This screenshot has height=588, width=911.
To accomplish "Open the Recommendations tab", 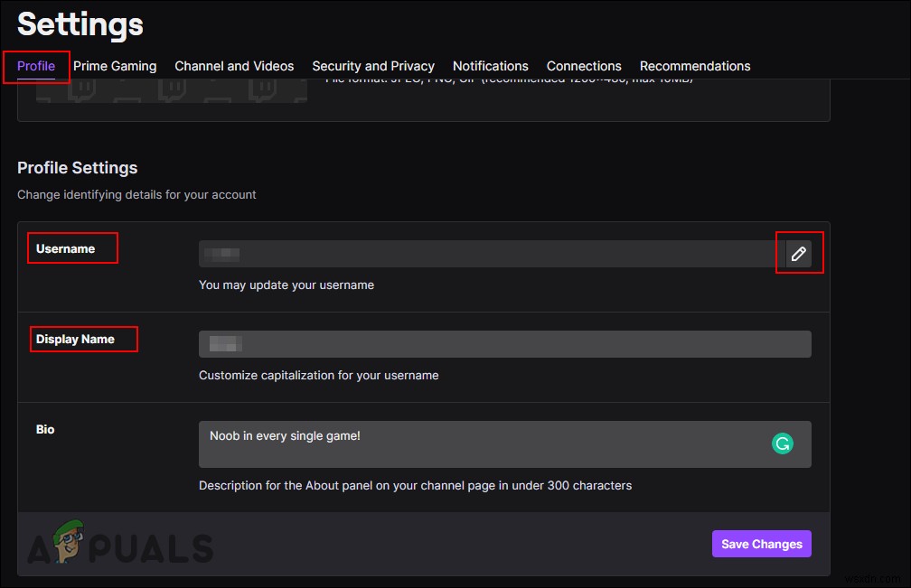I will 694,66.
